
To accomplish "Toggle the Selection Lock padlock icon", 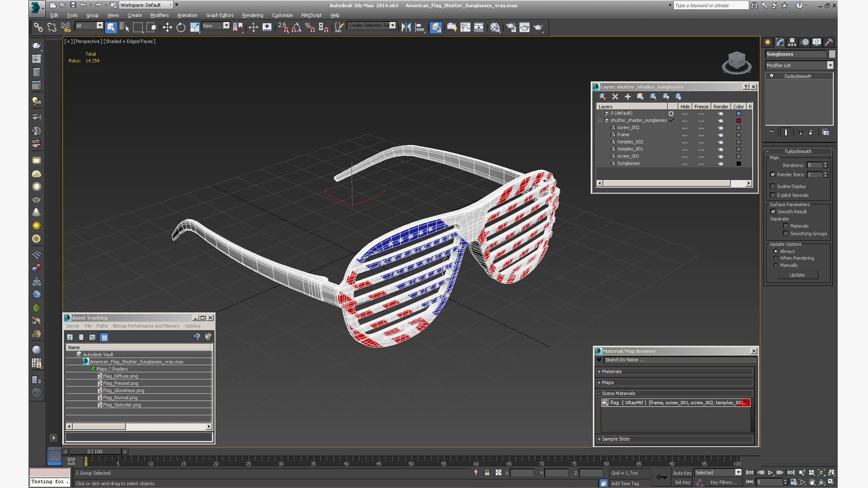I will tap(487, 473).
